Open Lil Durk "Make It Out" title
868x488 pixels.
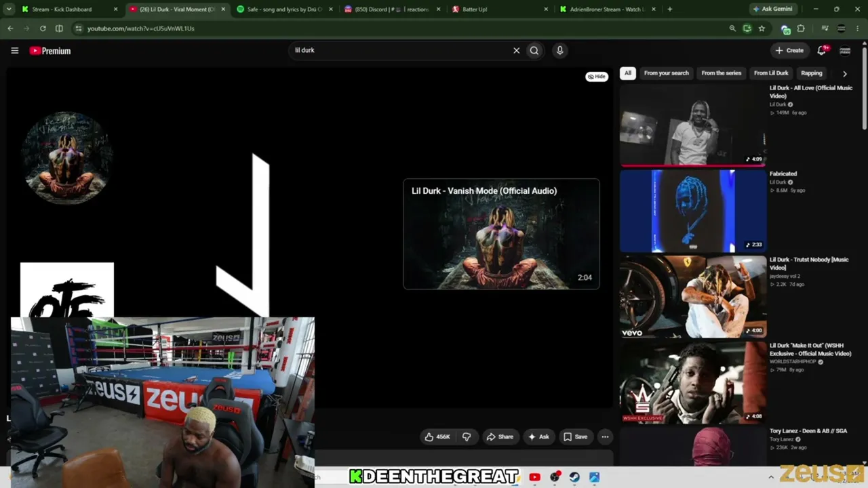pyautogui.click(x=810, y=350)
